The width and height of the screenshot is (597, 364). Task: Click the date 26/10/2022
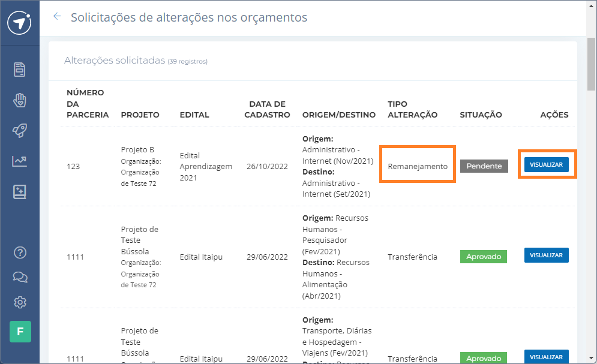[267, 166]
